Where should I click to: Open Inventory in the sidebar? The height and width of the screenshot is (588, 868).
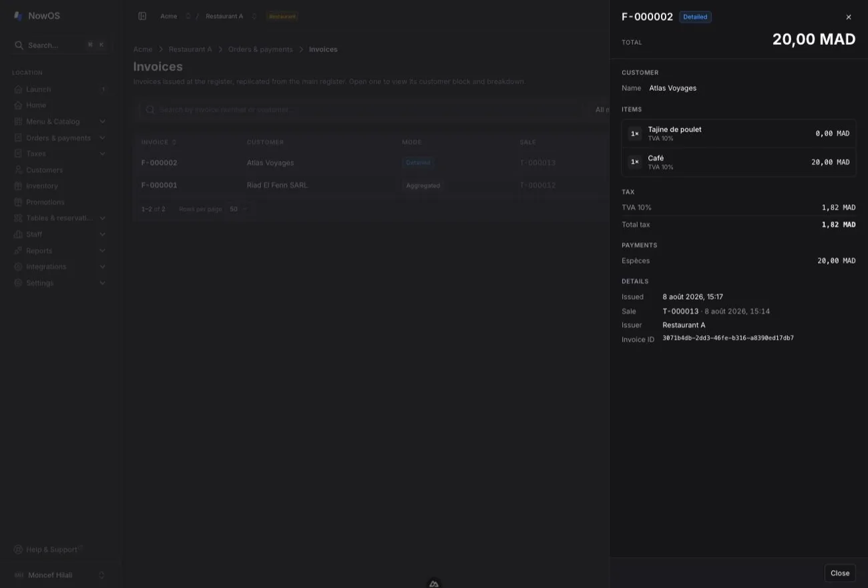tap(59, 186)
